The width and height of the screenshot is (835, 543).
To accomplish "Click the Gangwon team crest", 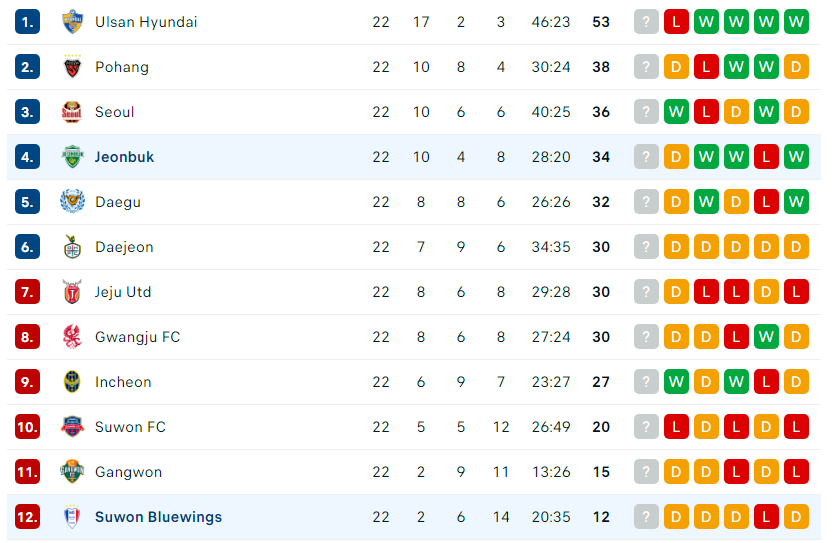I will (72, 472).
